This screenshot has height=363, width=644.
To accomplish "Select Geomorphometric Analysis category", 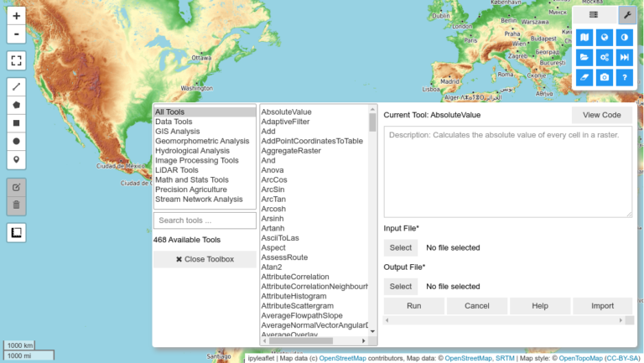I will pos(205,141).
